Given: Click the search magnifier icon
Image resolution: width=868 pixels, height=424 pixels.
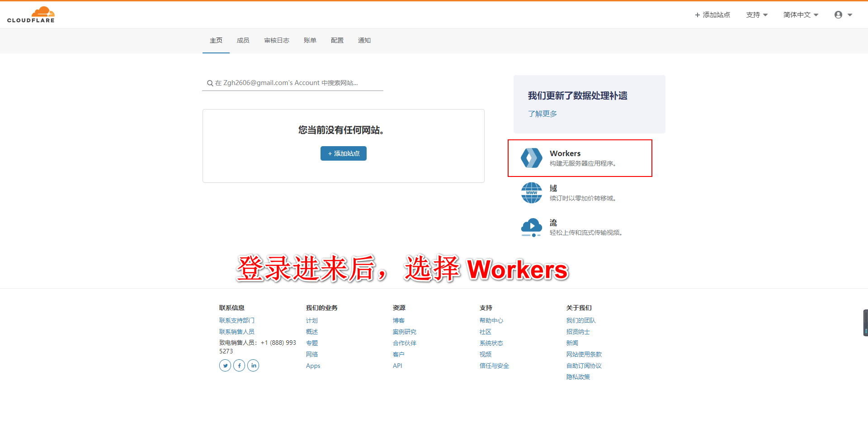Looking at the screenshot, I should pyautogui.click(x=210, y=83).
